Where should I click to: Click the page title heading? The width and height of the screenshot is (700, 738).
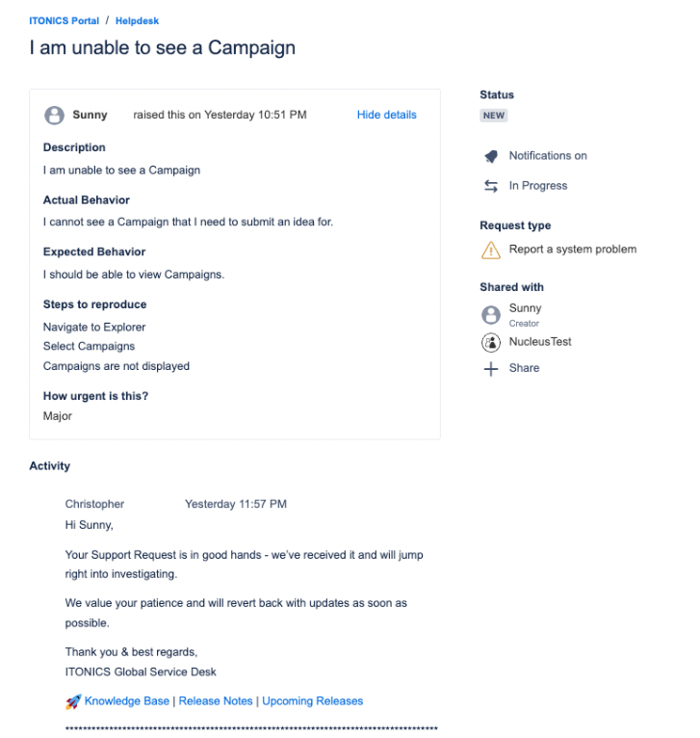click(x=163, y=47)
